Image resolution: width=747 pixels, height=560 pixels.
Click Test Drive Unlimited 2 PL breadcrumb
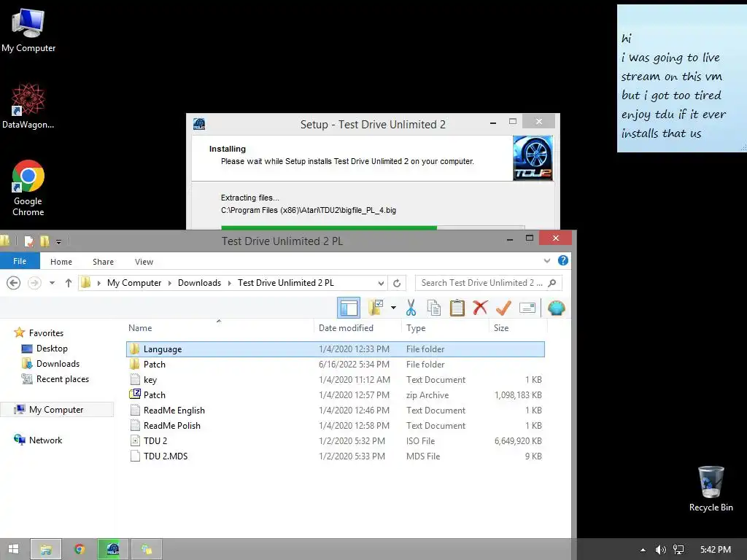click(x=285, y=283)
